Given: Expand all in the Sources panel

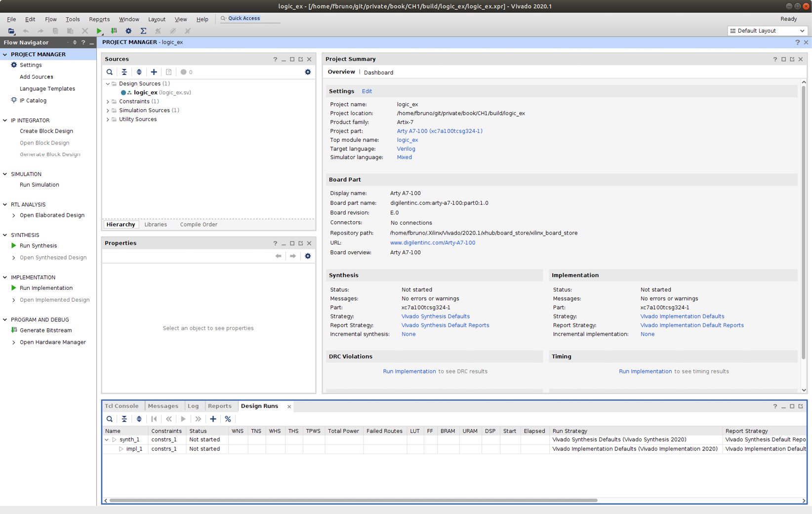Looking at the screenshot, I should [139, 72].
